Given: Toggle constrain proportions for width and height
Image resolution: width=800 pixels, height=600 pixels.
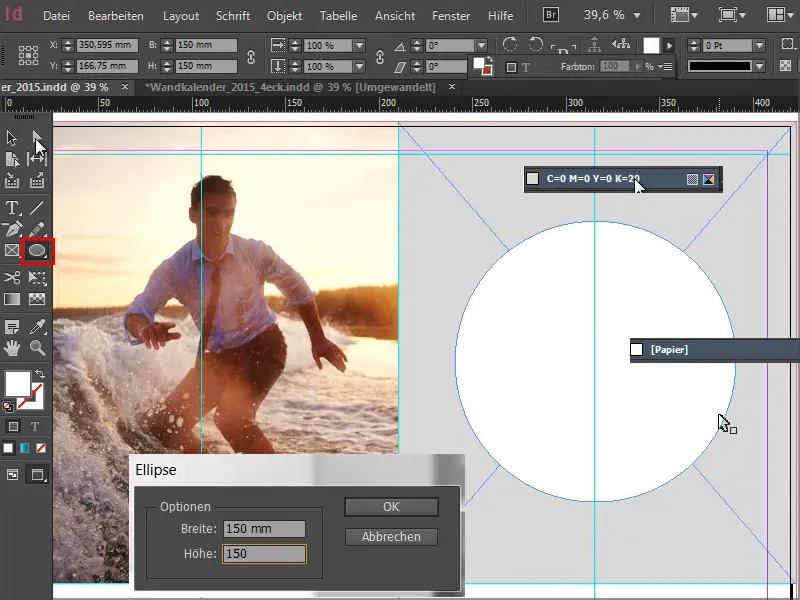Looking at the screenshot, I should pyautogui.click(x=251, y=56).
